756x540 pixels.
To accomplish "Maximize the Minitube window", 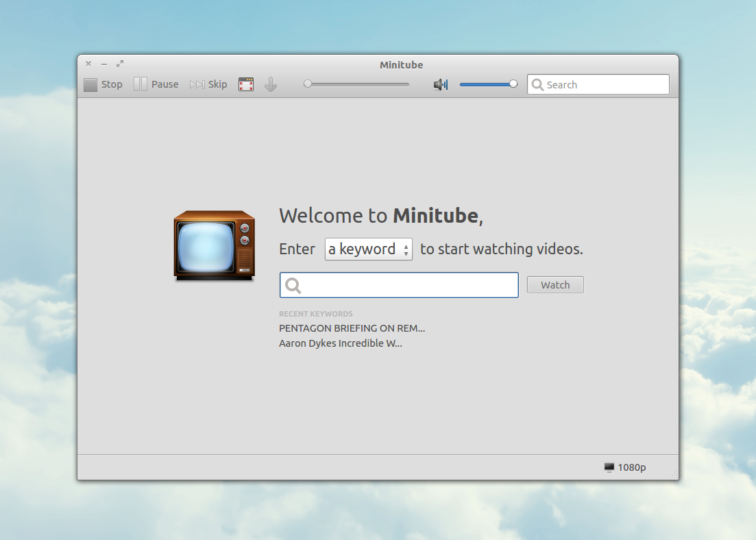I will click(120, 64).
